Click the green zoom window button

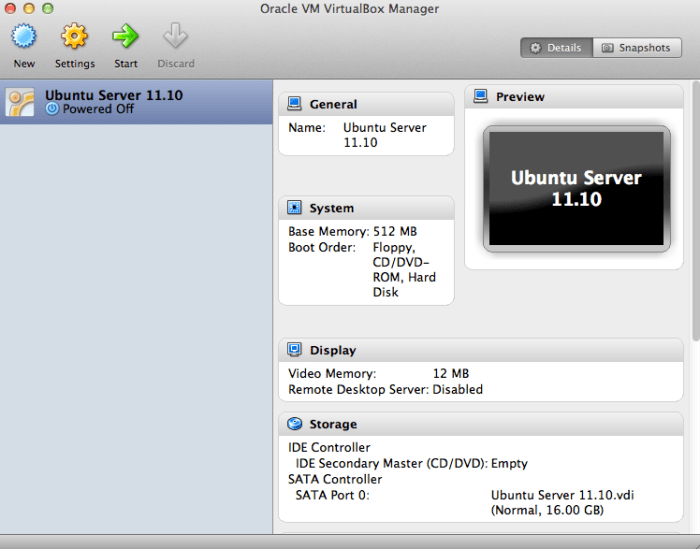48,9
